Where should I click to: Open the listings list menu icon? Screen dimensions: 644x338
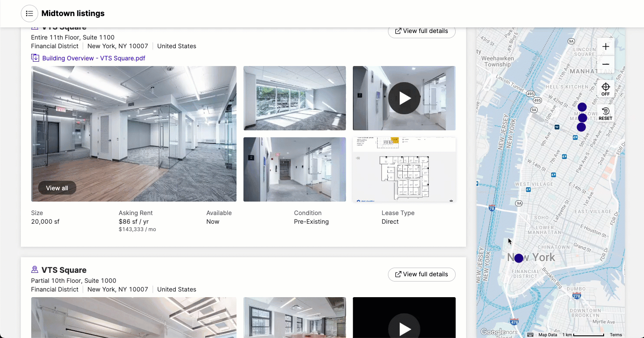click(x=30, y=13)
